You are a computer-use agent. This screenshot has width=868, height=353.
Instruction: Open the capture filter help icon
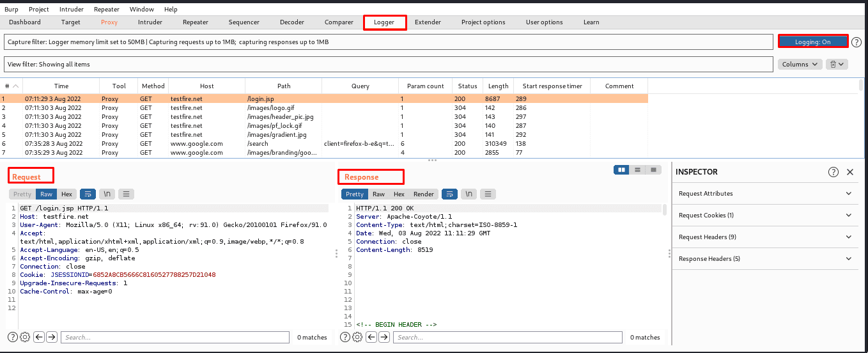856,42
